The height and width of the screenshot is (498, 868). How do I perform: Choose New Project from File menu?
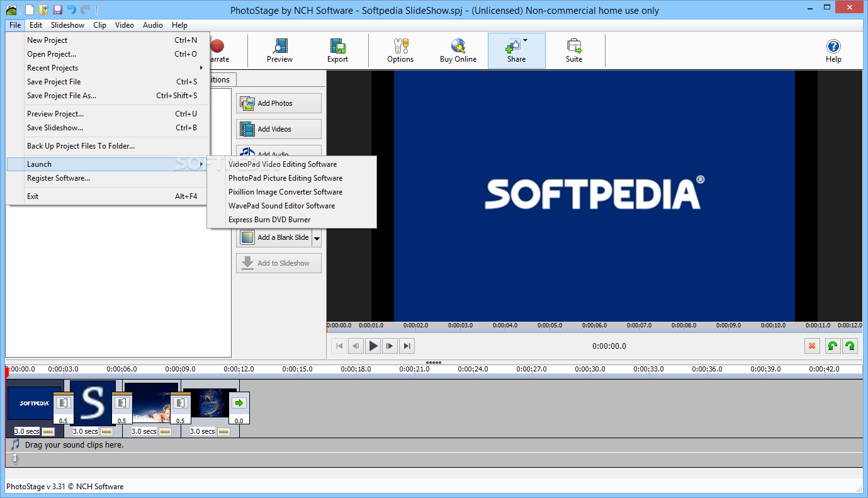point(108,40)
